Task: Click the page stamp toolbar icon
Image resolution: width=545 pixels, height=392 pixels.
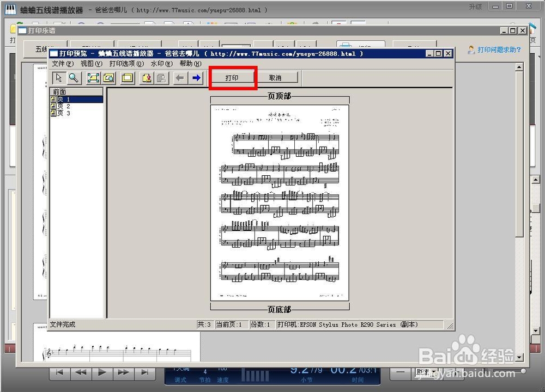Action: [147, 78]
